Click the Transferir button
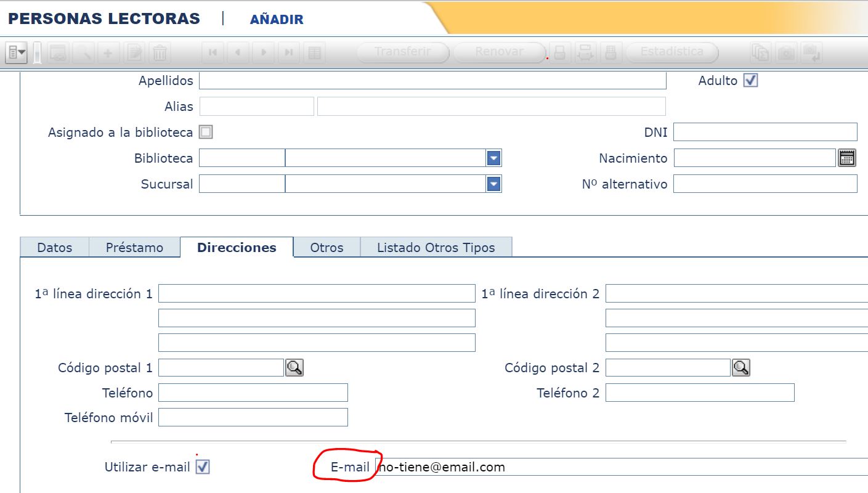The width and height of the screenshot is (868, 493). (403, 52)
